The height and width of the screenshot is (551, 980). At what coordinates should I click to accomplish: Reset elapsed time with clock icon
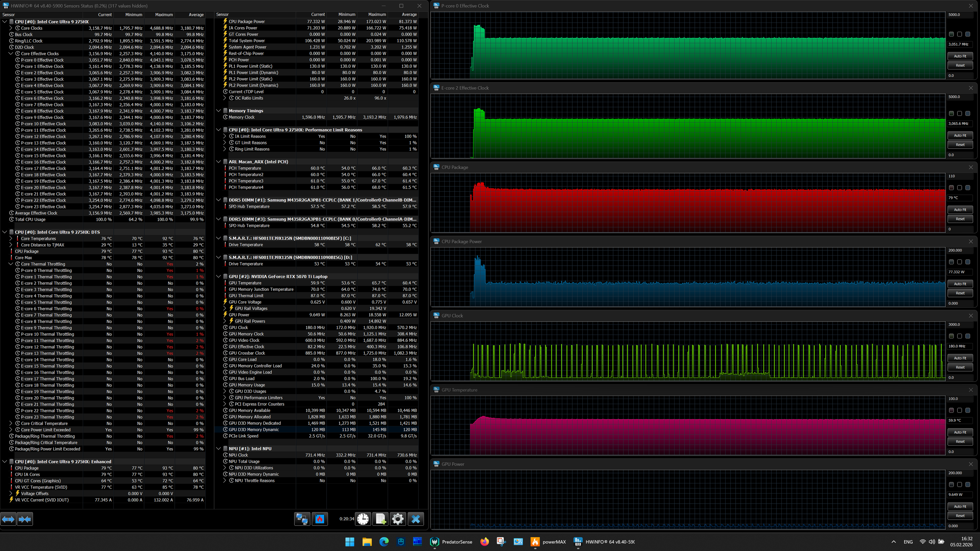pos(363,519)
